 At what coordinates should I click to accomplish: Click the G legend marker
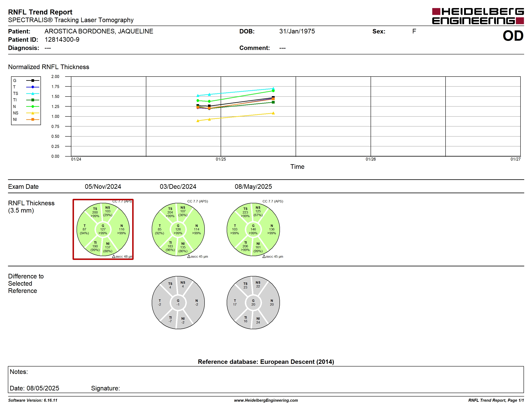pyautogui.click(x=33, y=80)
